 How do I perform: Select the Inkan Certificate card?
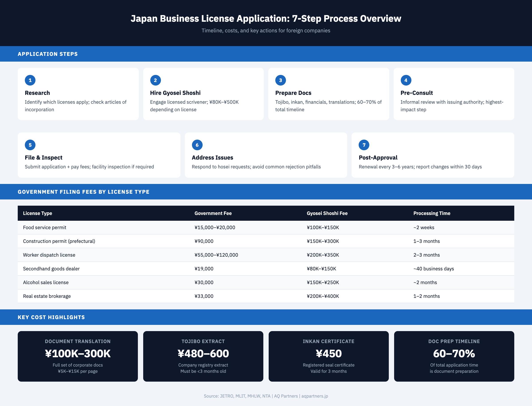[329, 356]
